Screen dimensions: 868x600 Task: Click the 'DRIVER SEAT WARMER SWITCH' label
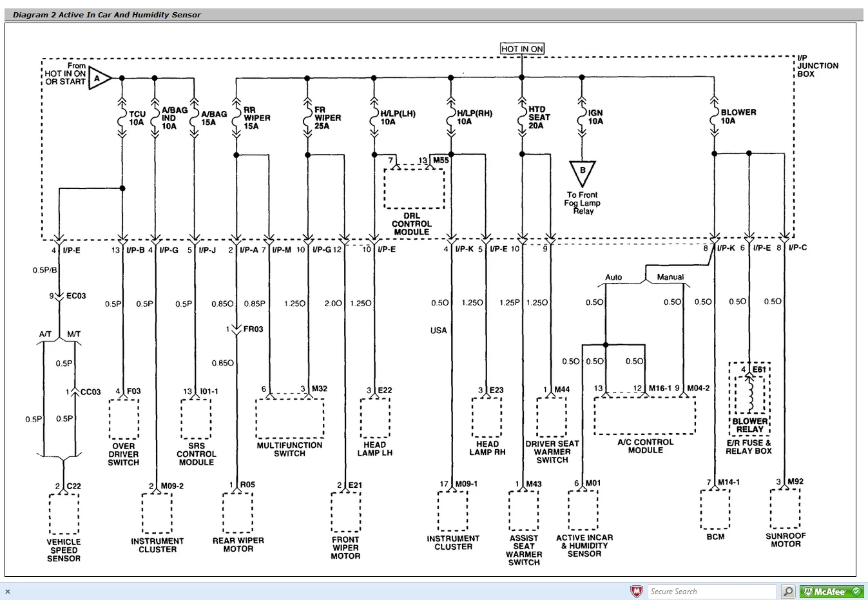coord(552,452)
